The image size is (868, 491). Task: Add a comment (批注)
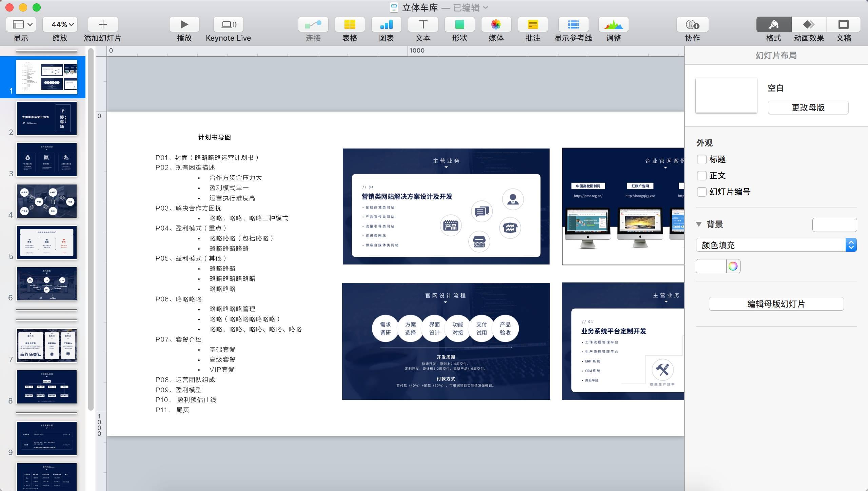coord(533,24)
